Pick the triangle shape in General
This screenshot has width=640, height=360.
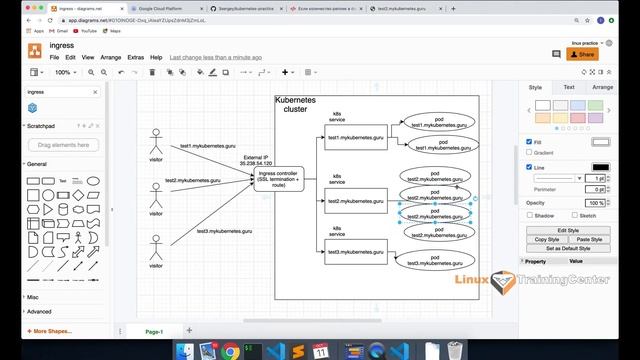[x=48, y=209]
